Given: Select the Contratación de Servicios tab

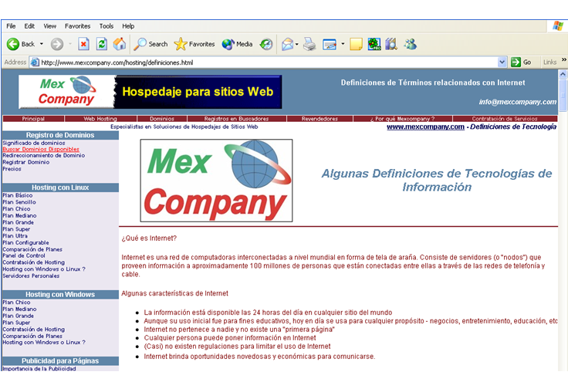Looking at the screenshot, I should 505,119.
